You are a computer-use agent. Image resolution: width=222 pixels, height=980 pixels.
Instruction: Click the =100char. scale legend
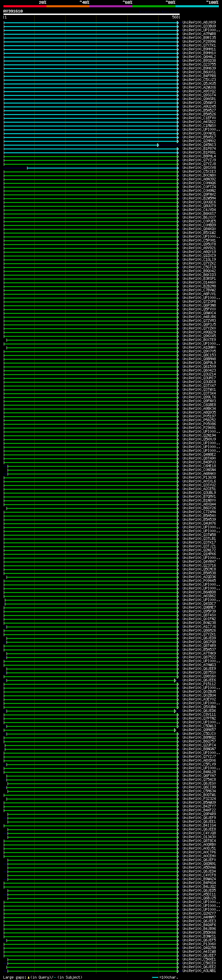tap(165, 977)
